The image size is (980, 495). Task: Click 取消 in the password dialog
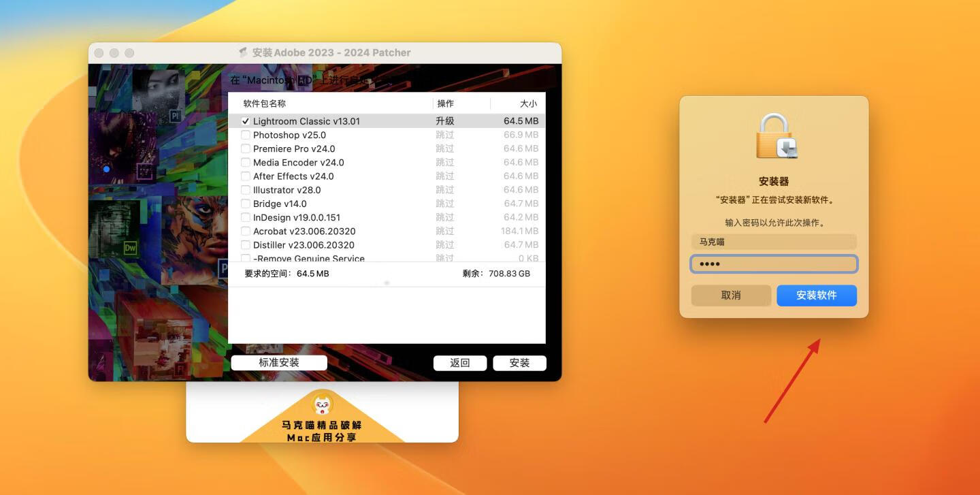point(731,296)
